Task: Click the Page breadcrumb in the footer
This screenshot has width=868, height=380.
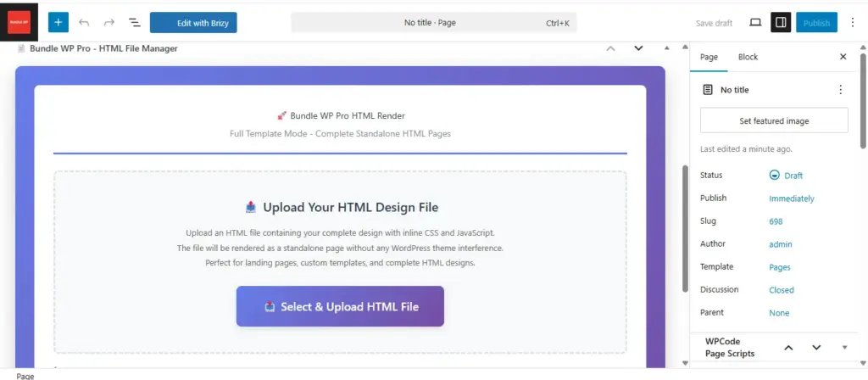Action: (x=25, y=376)
